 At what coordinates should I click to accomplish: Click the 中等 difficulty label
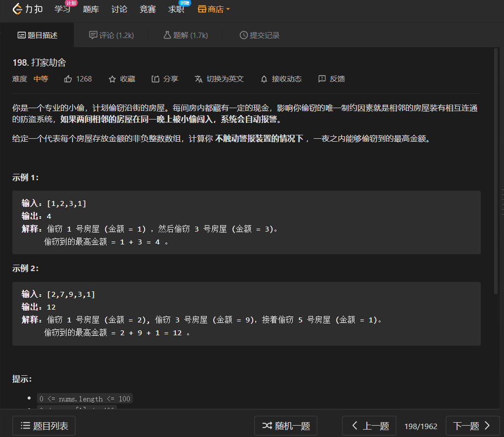point(41,79)
